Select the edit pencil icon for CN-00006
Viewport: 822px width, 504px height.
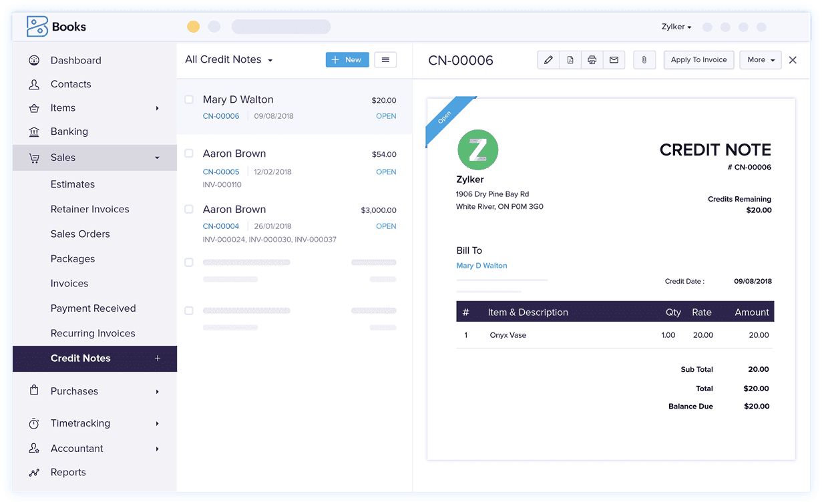548,59
